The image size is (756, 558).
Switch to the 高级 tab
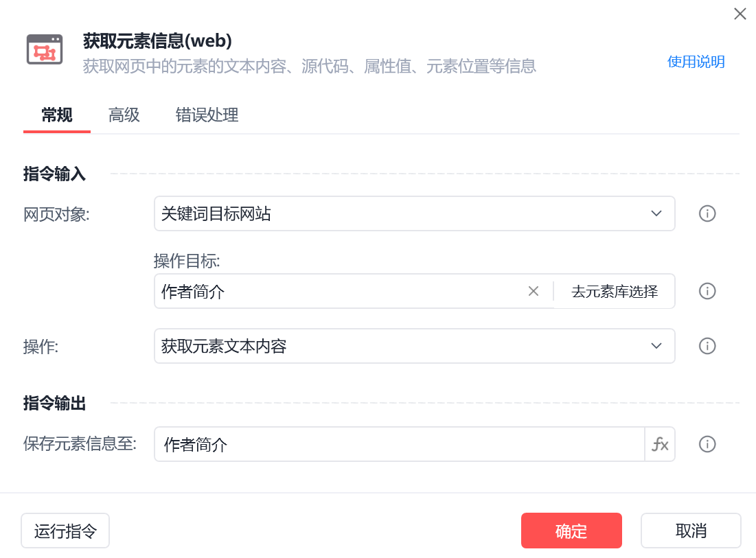(124, 115)
